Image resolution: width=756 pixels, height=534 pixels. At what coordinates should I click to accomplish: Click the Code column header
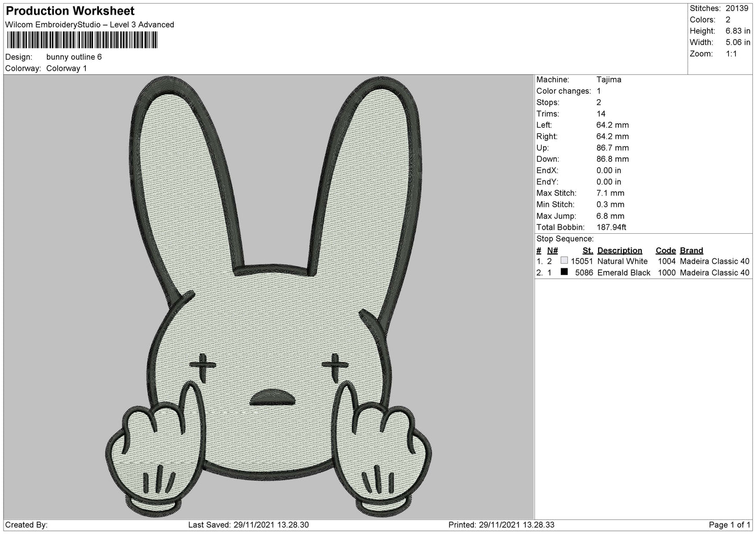(665, 251)
